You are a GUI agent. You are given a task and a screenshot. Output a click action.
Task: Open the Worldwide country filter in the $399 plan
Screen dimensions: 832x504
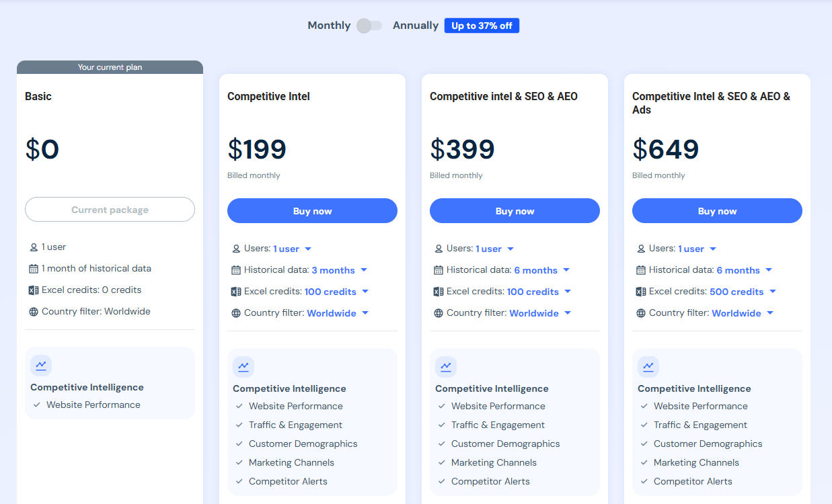tap(540, 313)
